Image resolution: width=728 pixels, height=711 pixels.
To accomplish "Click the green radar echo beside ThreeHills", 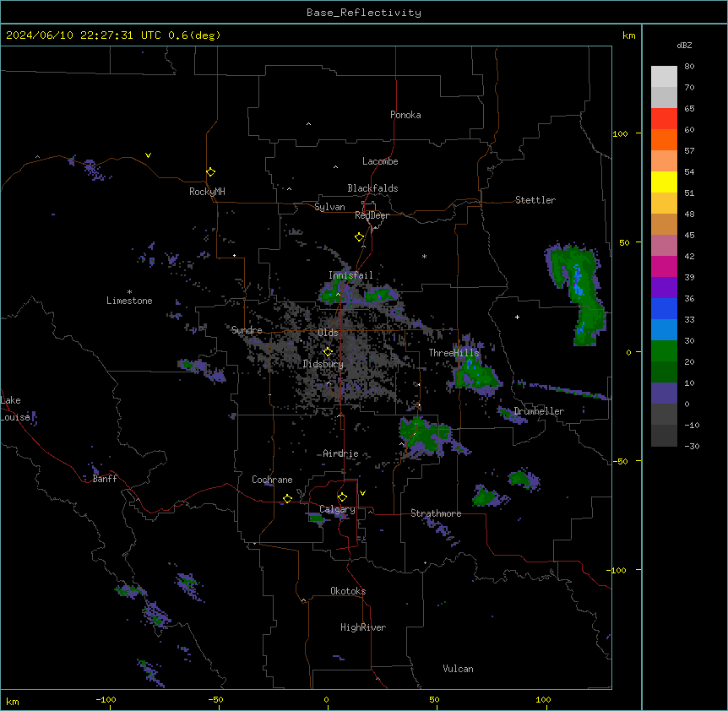I will tap(475, 373).
